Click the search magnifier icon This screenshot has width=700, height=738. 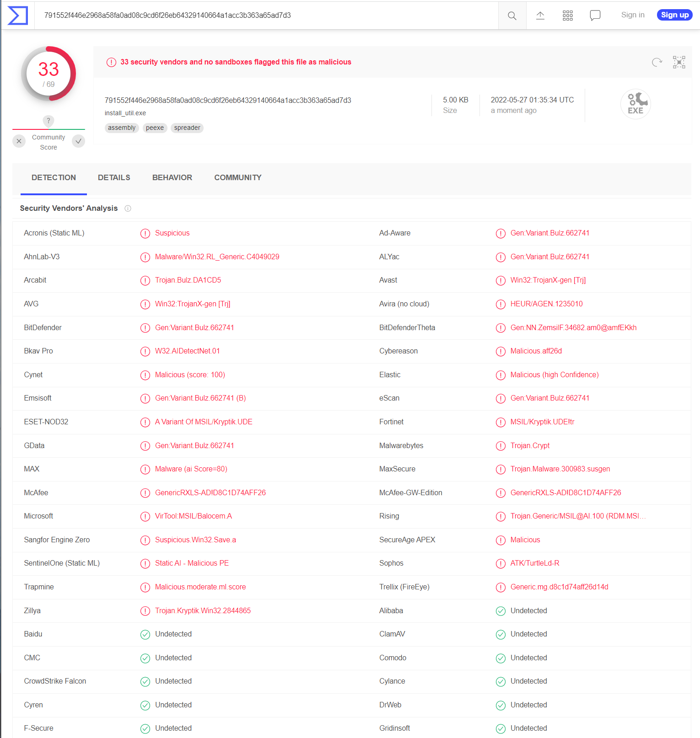tap(512, 16)
